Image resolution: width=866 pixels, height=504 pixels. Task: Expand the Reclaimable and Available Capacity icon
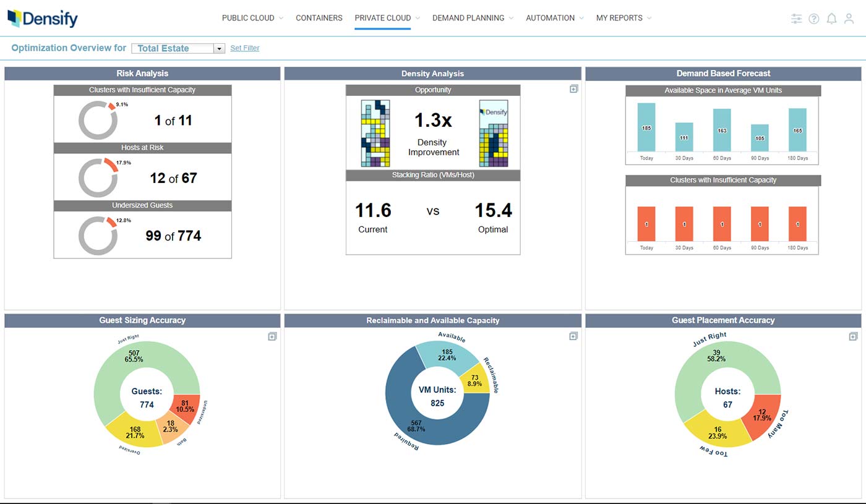click(x=573, y=336)
